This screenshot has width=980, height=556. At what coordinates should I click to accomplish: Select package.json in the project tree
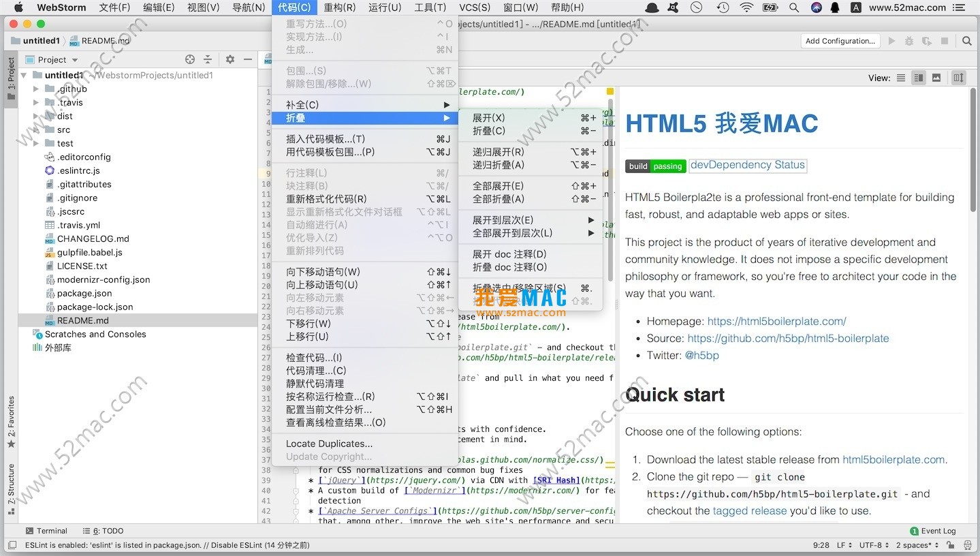(x=84, y=293)
